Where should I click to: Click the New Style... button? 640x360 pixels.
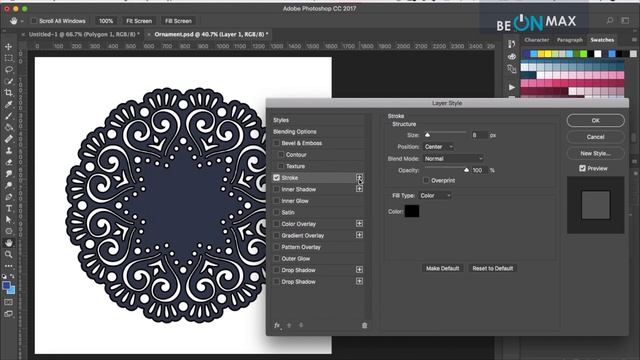[596, 153]
